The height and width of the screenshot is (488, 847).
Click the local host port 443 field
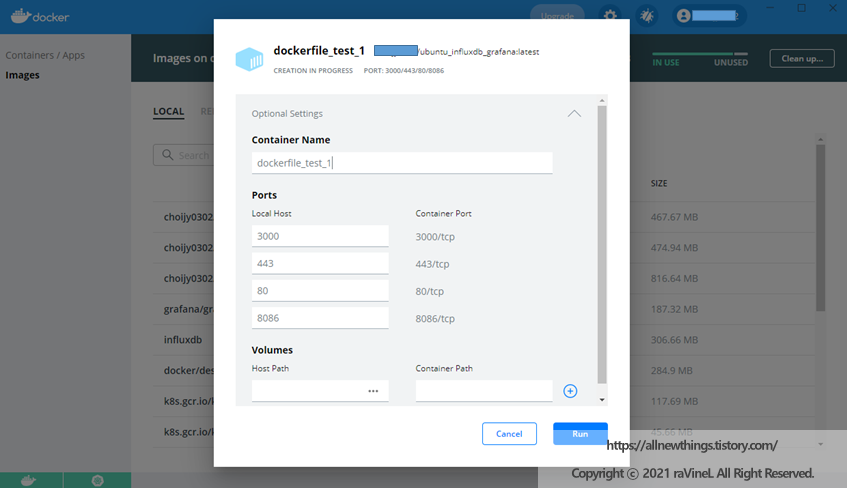pyautogui.click(x=320, y=263)
